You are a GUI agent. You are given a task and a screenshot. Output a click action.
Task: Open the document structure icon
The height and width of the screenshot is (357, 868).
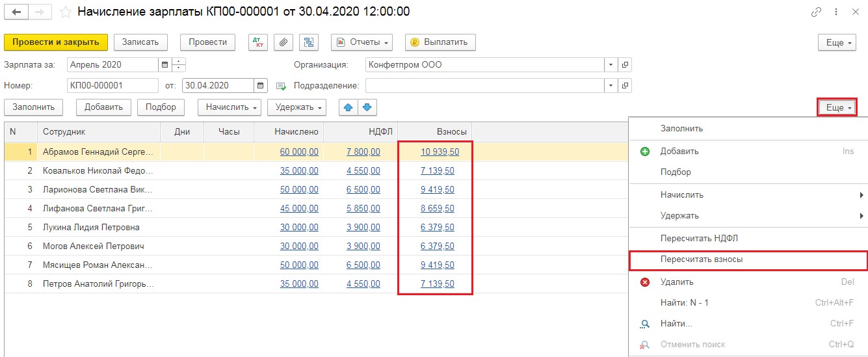pos(309,42)
